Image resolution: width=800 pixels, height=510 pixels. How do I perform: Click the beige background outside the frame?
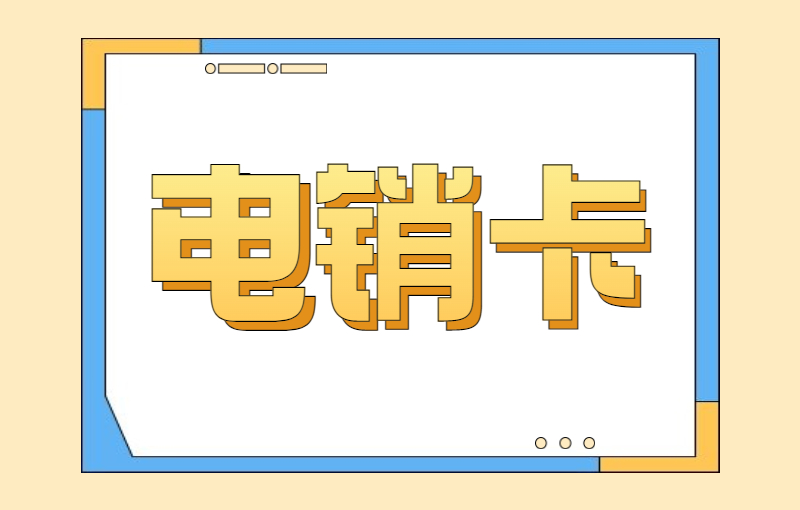tap(40, 250)
